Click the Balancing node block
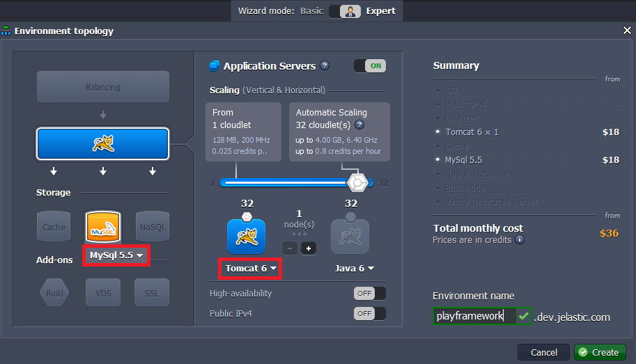Image resolution: width=636 pixels, height=364 pixels. (x=103, y=87)
